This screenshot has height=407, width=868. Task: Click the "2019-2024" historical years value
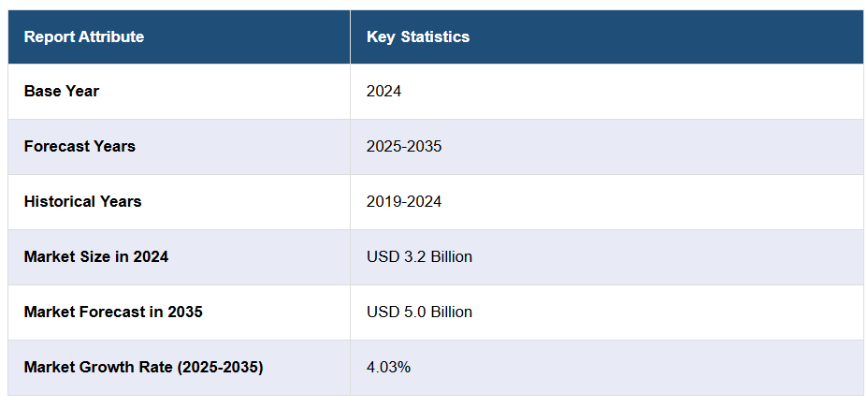coord(404,202)
